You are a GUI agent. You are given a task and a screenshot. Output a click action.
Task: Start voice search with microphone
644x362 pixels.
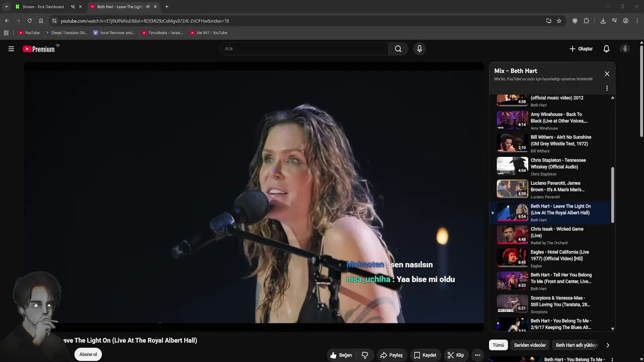(x=419, y=49)
